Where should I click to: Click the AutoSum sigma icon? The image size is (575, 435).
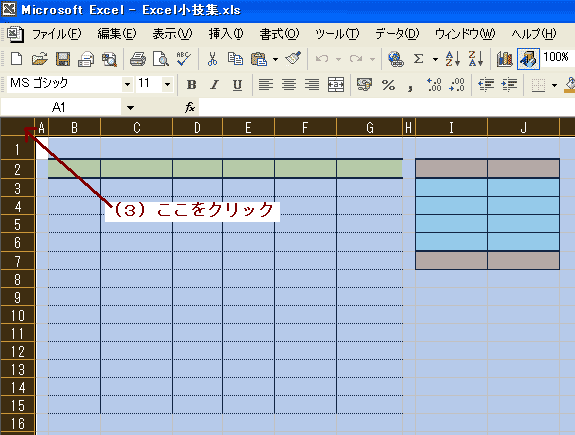pos(418,59)
